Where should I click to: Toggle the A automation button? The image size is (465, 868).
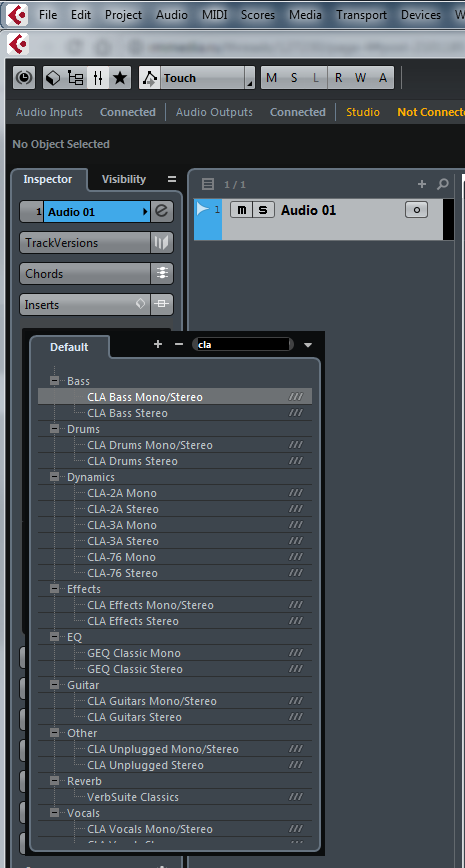[383, 78]
